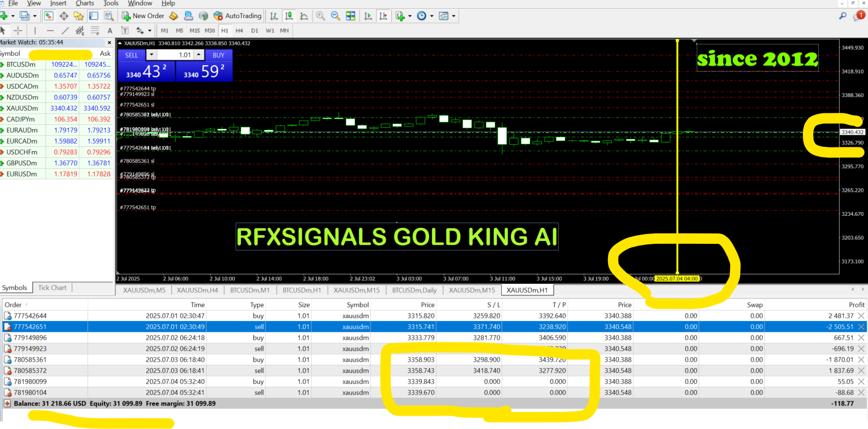868x429 pixels.
Task: Switch to the Tick Chart tab
Action: (x=52, y=288)
